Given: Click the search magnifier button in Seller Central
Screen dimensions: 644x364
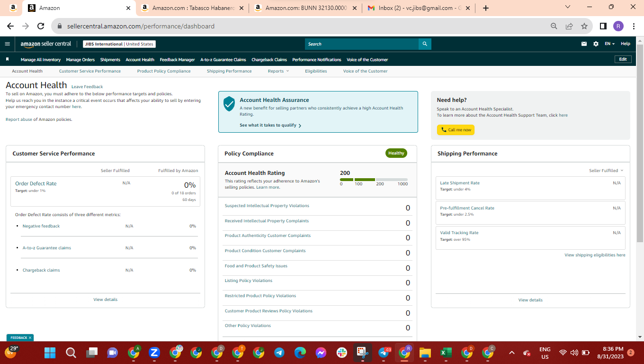Looking at the screenshot, I should 425,44.
